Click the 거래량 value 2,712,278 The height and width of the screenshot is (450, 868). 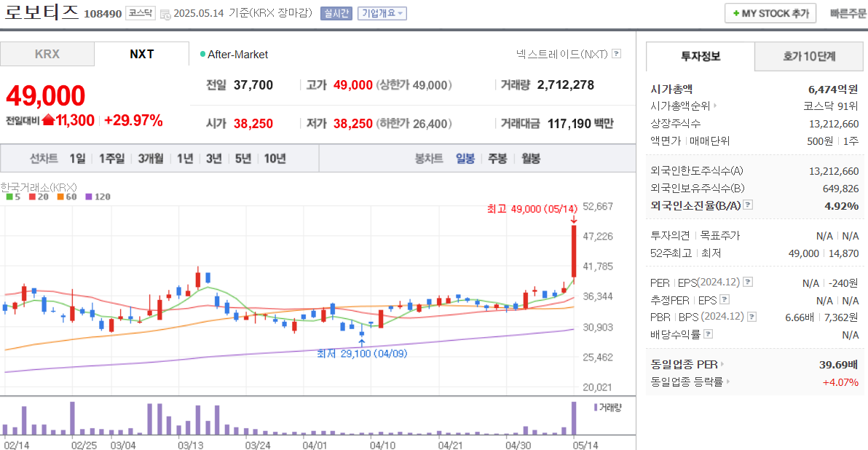pyautogui.click(x=565, y=85)
